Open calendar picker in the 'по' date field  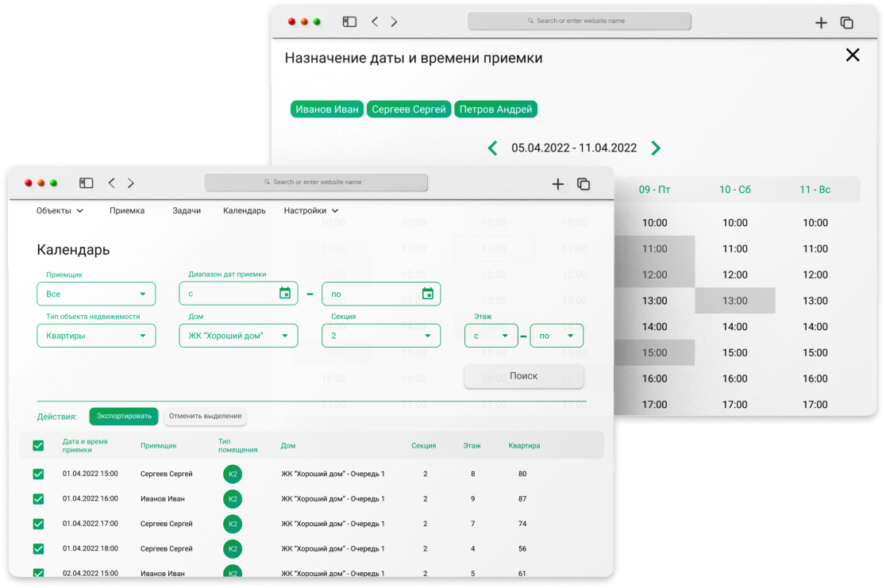427,294
